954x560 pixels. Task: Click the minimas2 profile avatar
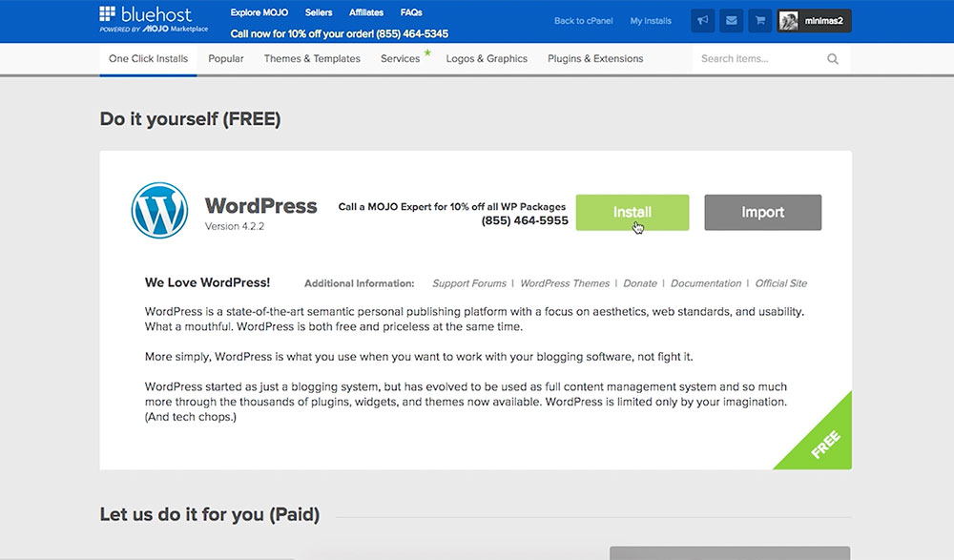point(789,21)
